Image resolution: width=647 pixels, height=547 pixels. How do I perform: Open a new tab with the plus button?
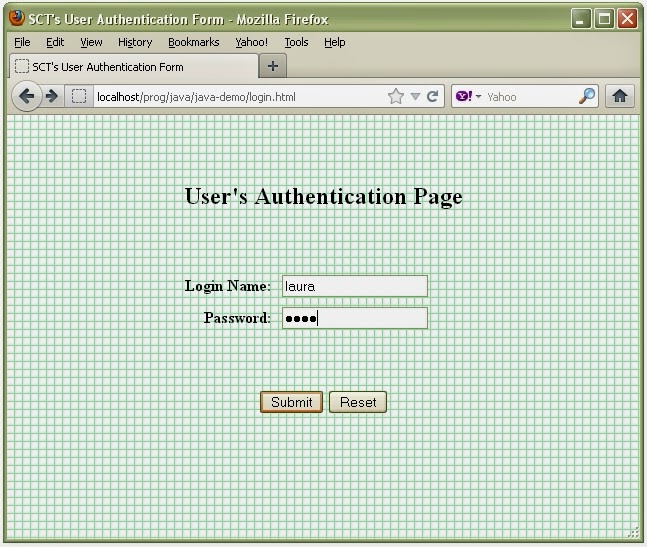[273, 66]
